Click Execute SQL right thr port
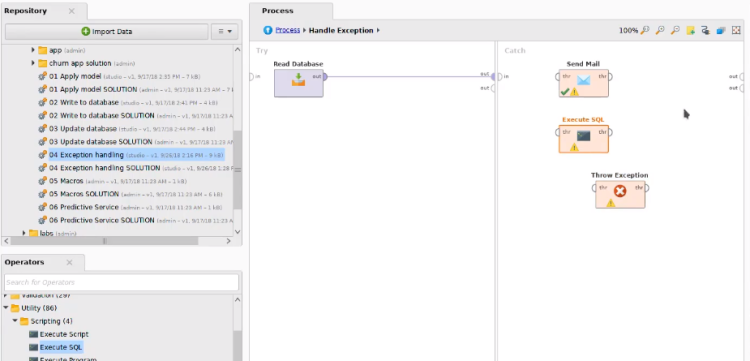 (610, 132)
